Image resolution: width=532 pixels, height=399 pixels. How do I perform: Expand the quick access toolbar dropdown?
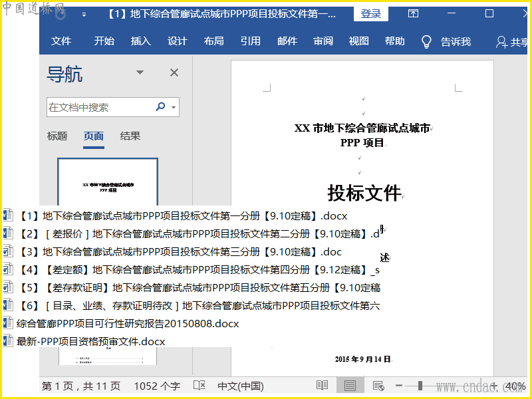84,15
